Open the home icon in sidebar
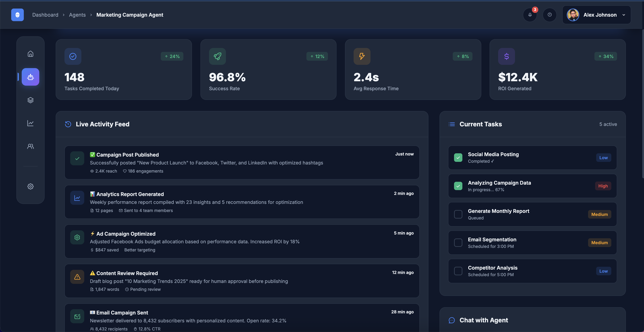Viewport: 644px width, 332px height. pos(30,54)
